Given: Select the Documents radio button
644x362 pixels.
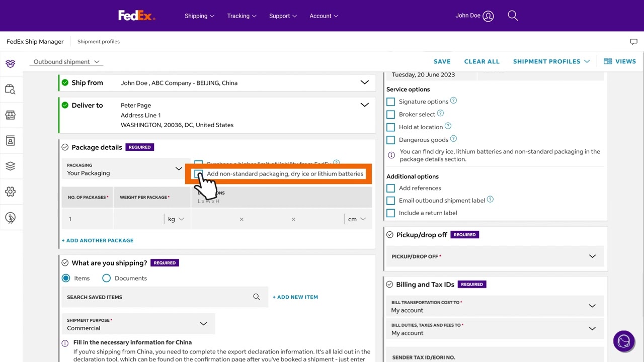Looking at the screenshot, I should click(x=107, y=278).
